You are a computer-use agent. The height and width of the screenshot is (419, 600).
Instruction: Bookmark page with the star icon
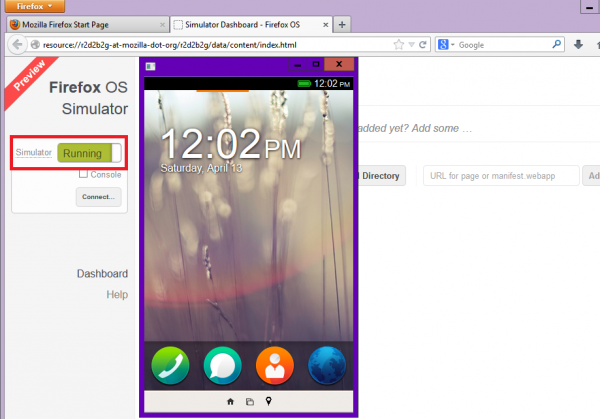click(398, 45)
